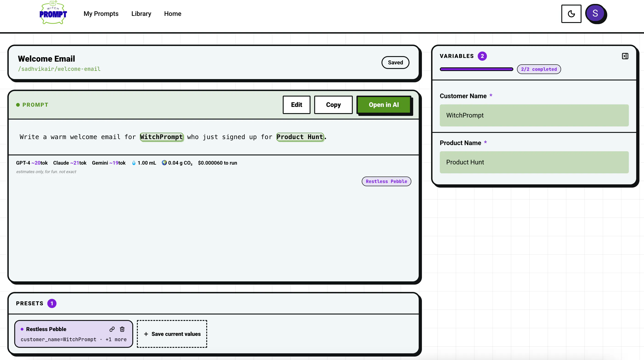644x360 pixels.
Task: Click the Product Name input field
Action: (x=534, y=162)
